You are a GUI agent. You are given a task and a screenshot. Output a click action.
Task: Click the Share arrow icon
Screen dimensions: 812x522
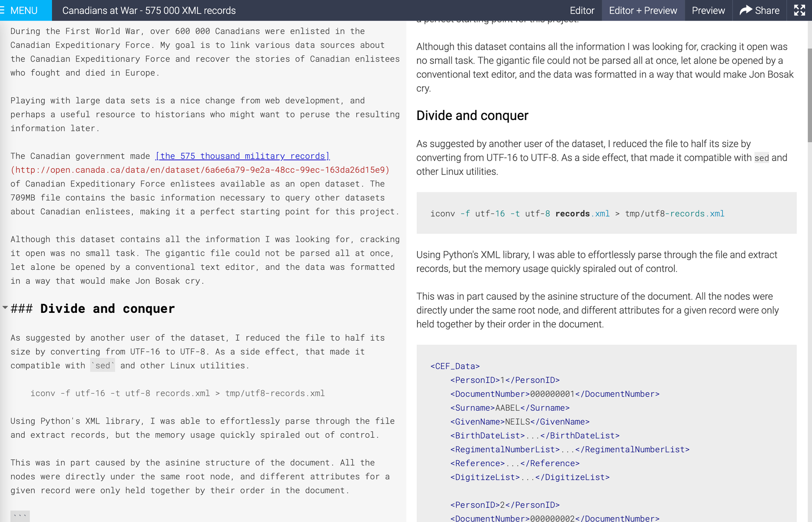pyautogui.click(x=746, y=10)
